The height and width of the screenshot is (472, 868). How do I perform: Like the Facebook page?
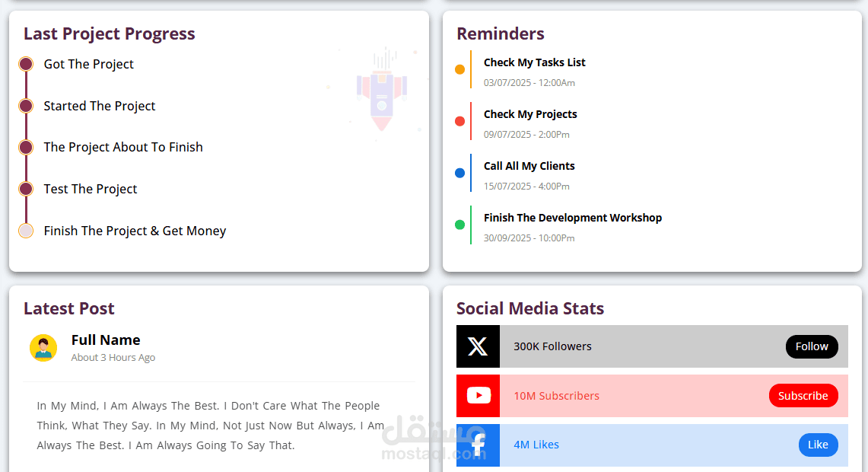[819, 445]
